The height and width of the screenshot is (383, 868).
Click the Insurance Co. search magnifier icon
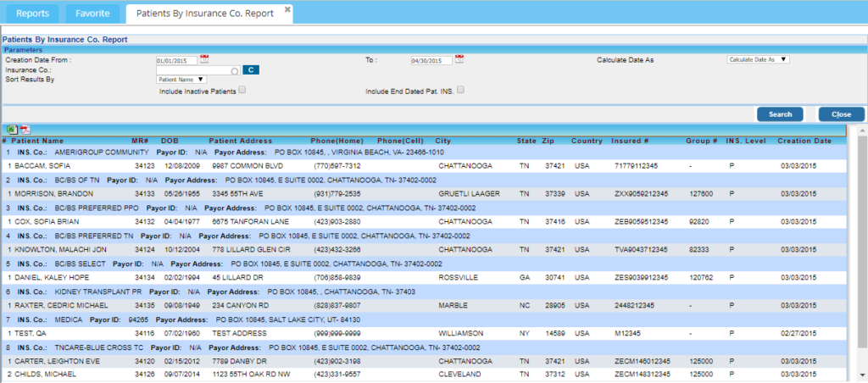[233, 70]
